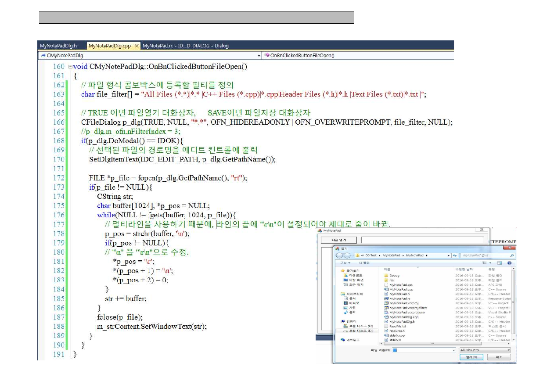
Task: Select 네트워크 network icon in sidebar
Action: pos(343,340)
